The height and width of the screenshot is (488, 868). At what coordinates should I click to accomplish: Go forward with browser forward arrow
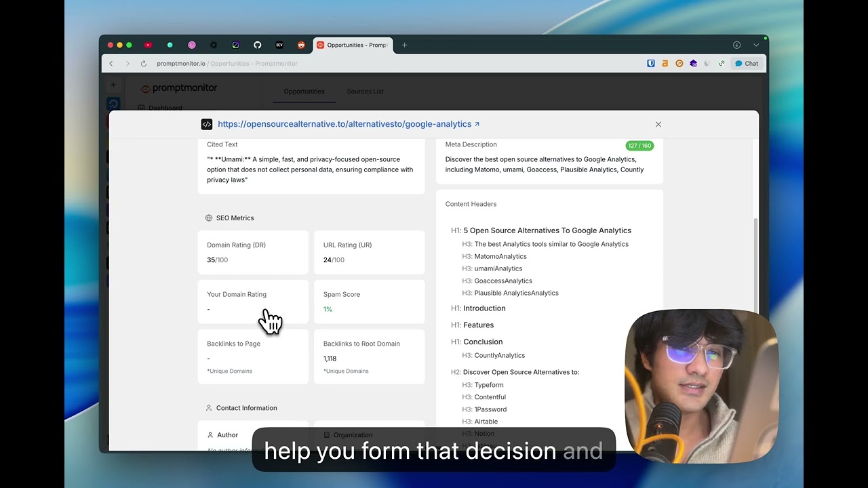127,64
